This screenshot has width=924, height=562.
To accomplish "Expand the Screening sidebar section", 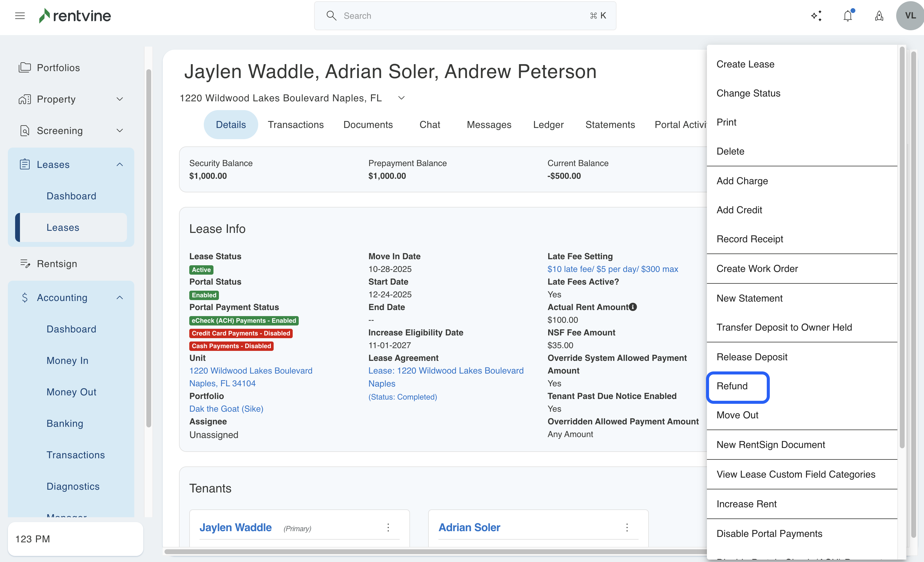I will [120, 131].
